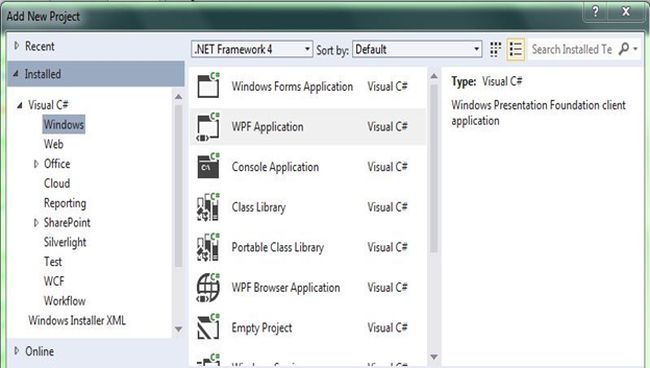The height and width of the screenshot is (368, 650).
Task: Click the template list scroll down arrow
Action: pyautogui.click(x=434, y=357)
